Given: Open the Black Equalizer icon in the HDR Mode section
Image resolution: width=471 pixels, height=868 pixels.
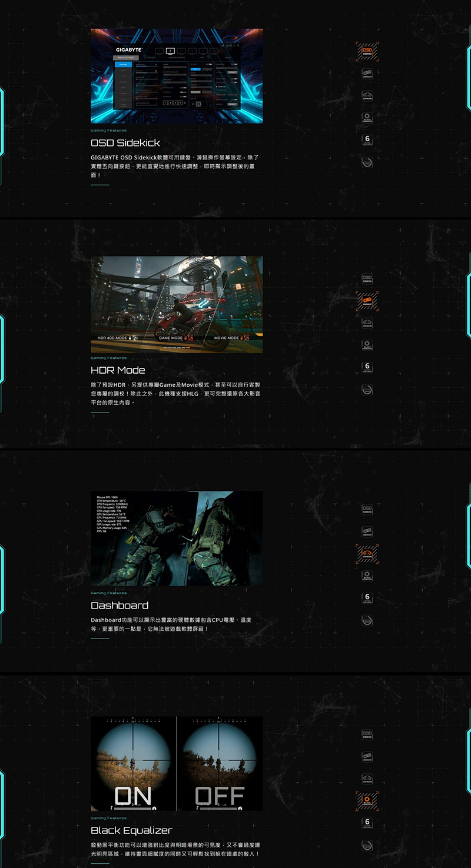Looking at the screenshot, I should coord(367,345).
